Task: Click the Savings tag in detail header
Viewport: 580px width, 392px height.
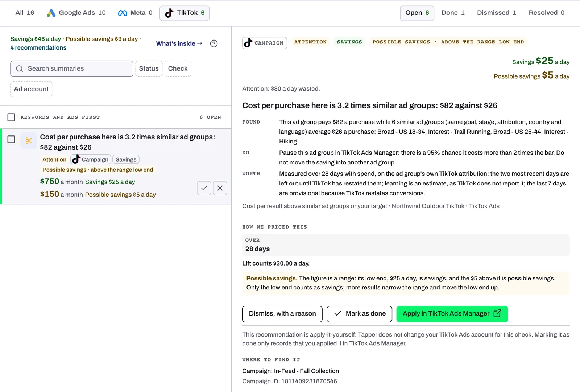Action: click(x=349, y=42)
